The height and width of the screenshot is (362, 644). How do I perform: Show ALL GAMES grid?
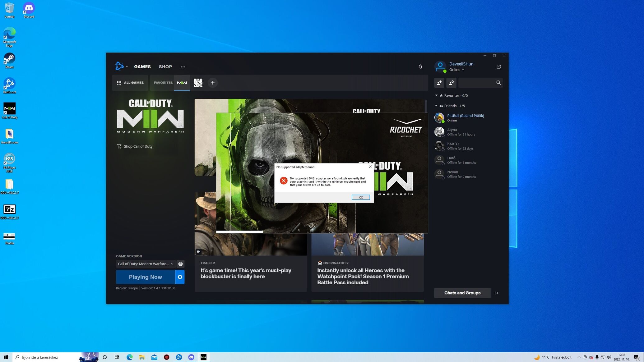coord(130,83)
